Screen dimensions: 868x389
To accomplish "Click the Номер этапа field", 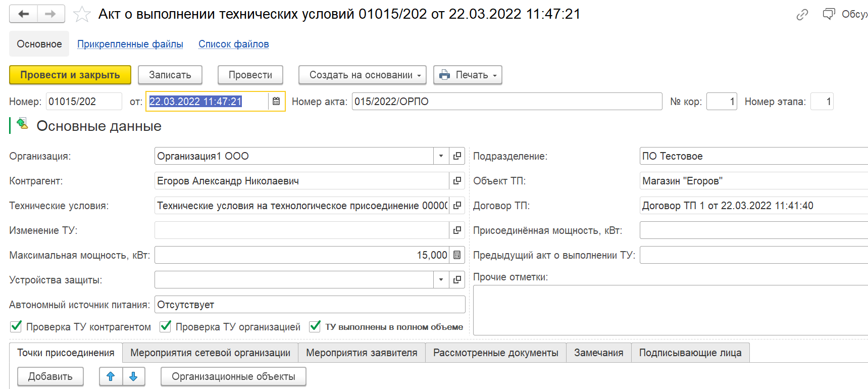I will 822,102.
